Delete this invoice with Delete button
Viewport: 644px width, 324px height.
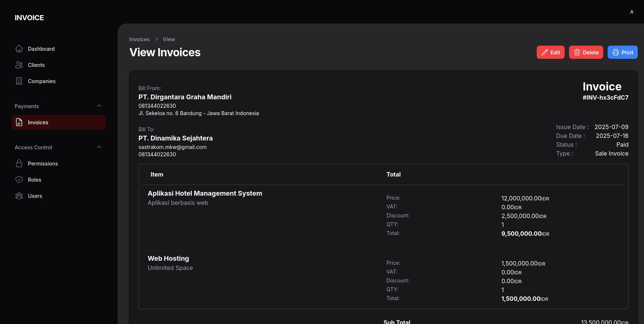pyautogui.click(x=586, y=53)
